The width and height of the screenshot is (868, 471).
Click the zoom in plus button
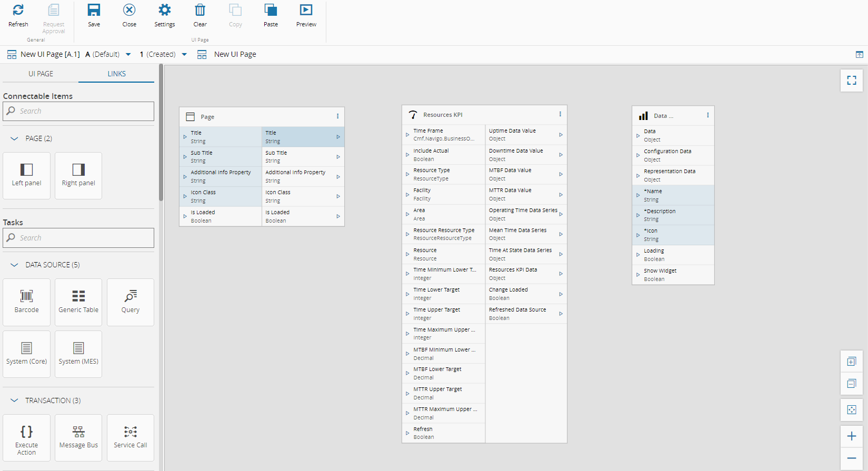(851, 436)
